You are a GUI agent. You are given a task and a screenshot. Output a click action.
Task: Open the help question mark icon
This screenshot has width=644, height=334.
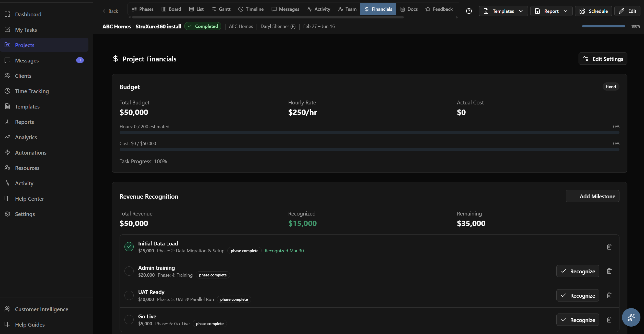point(469,11)
